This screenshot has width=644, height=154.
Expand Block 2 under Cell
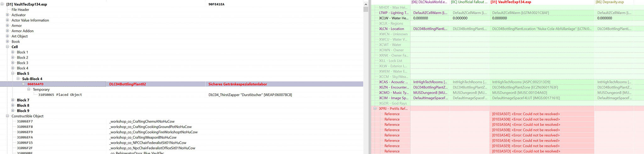point(13,58)
